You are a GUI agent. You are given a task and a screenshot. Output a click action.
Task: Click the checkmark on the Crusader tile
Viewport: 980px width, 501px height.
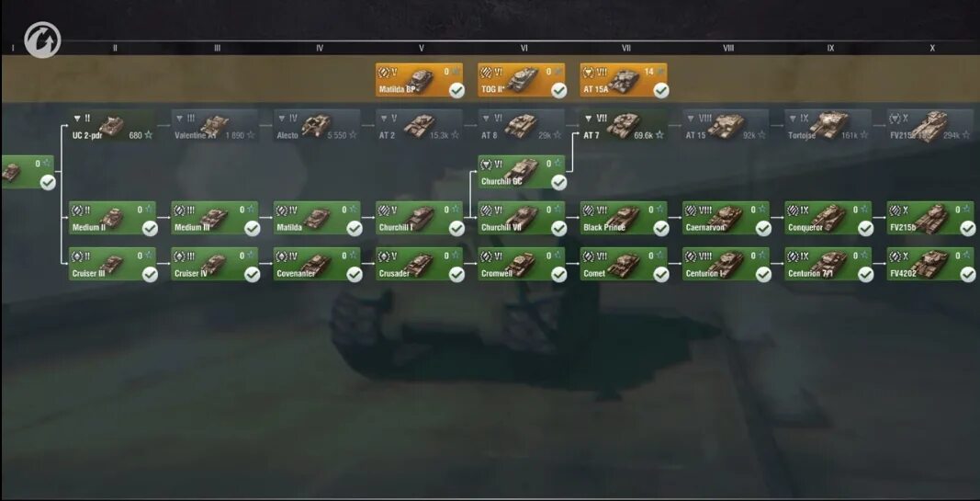(x=456, y=275)
